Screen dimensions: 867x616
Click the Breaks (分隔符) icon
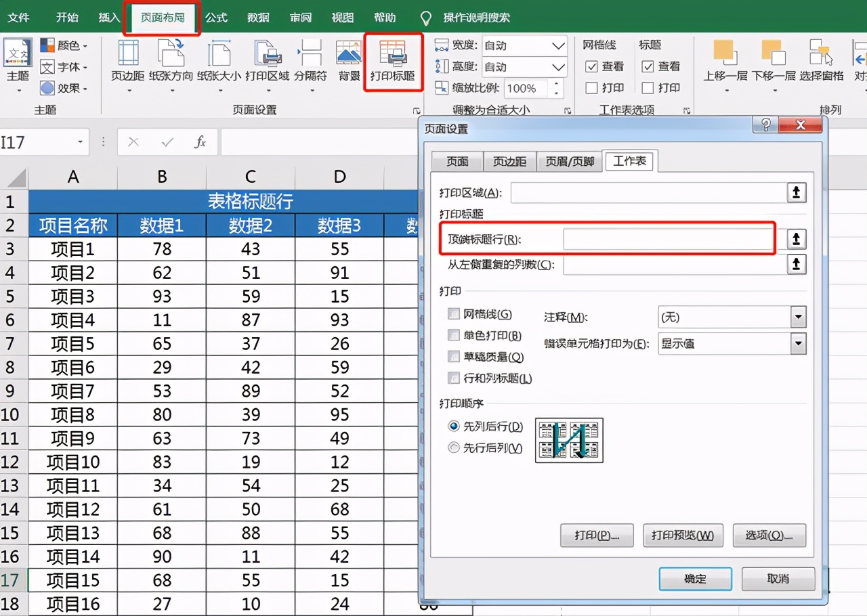pyautogui.click(x=310, y=53)
